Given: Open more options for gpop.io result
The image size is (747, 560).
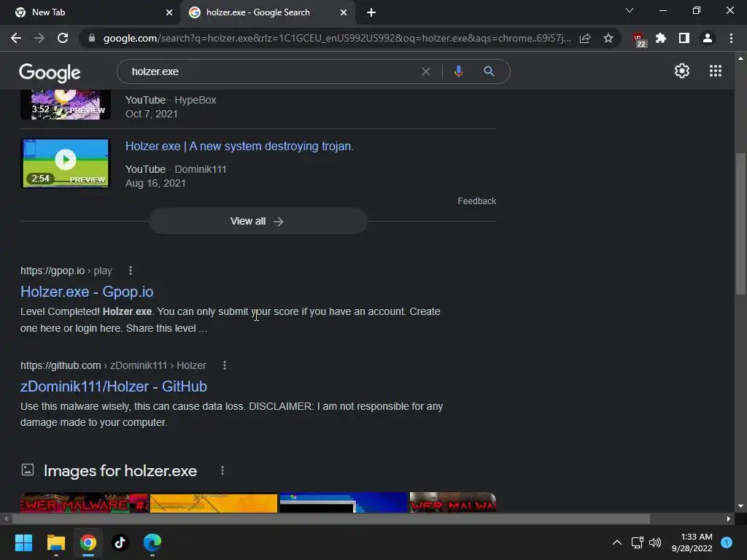Looking at the screenshot, I should (130, 271).
